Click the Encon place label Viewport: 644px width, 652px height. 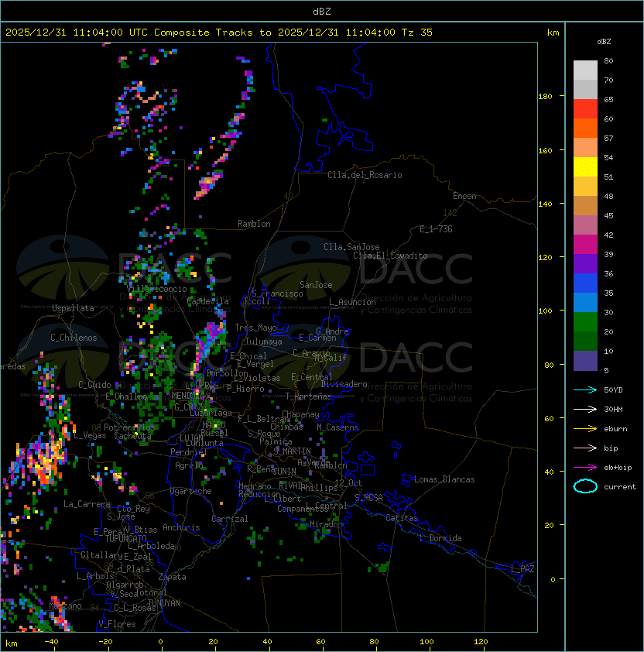pyautogui.click(x=464, y=196)
